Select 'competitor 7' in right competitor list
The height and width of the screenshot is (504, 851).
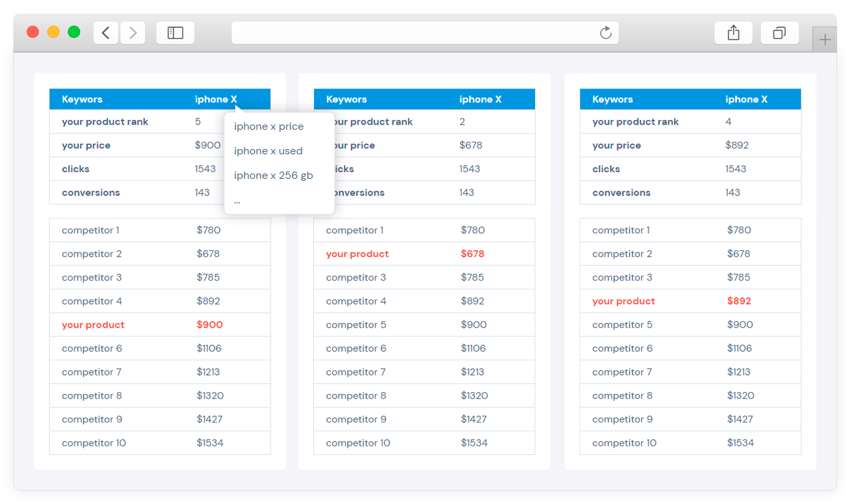coord(623,372)
